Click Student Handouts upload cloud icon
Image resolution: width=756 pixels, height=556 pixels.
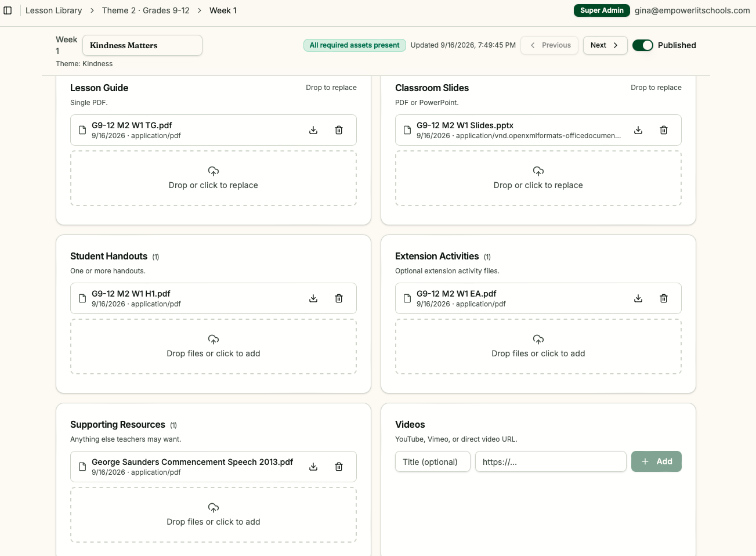pos(214,340)
